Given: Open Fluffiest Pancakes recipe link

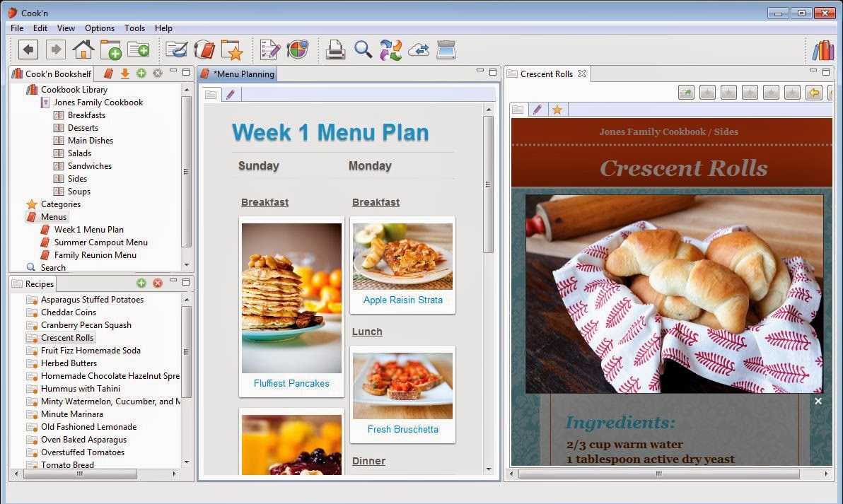Looking at the screenshot, I should pyautogui.click(x=291, y=383).
